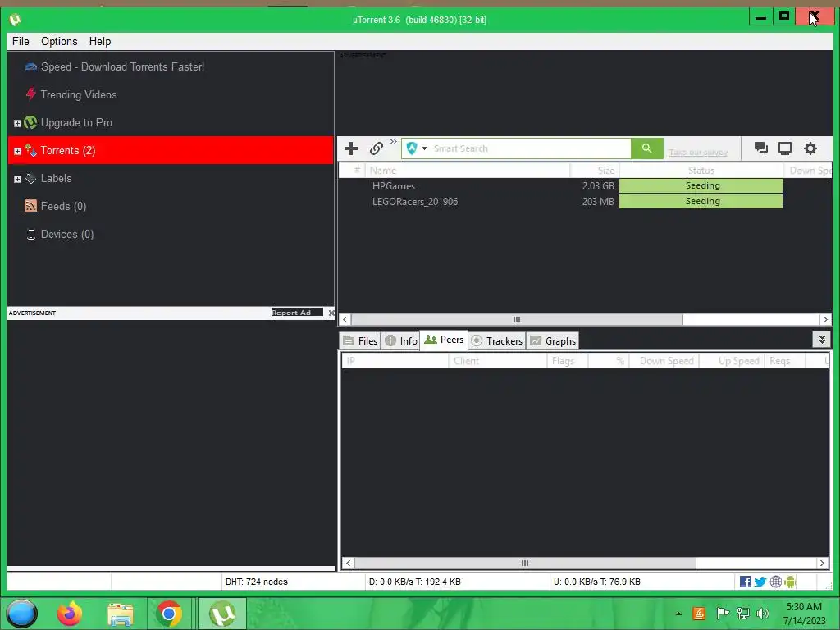The image size is (840, 630).
Task: Open the Take our survey link
Action: click(x=698, y=153)
